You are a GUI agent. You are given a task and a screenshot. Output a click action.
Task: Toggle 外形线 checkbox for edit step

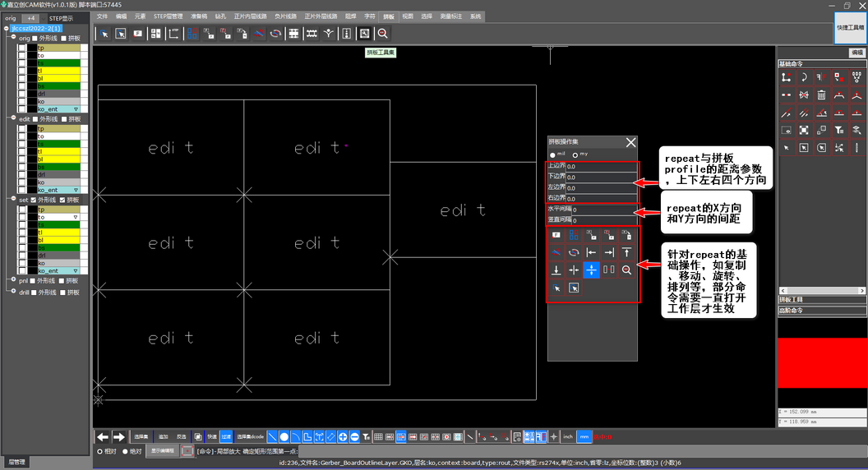click(35, 119)
